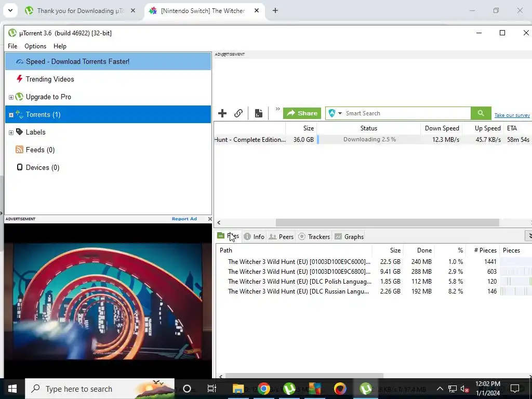This screenshot has height=399, width=532.
Task: Switch to the Graphs tab
Action: click(349, 236)
